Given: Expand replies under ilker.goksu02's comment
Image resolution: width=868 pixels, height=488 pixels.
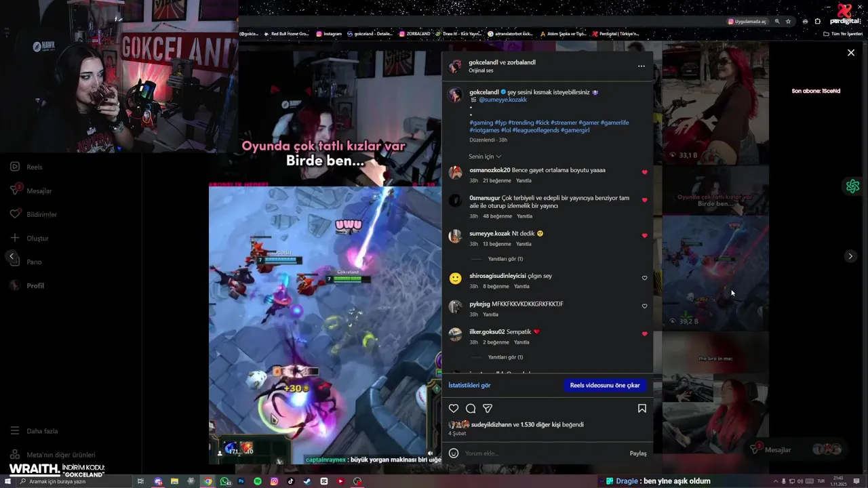Looking at the screenshot, I should point(505,357).
